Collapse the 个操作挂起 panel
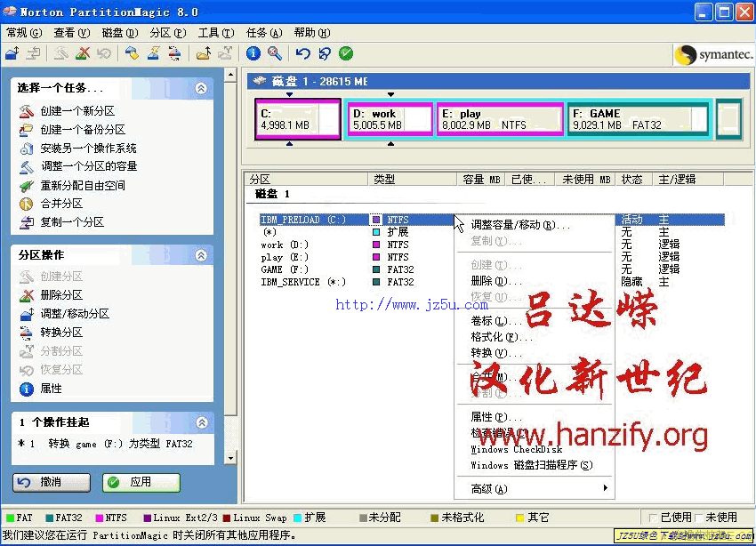Screen dimensions: 756x546 pos(202,422)
